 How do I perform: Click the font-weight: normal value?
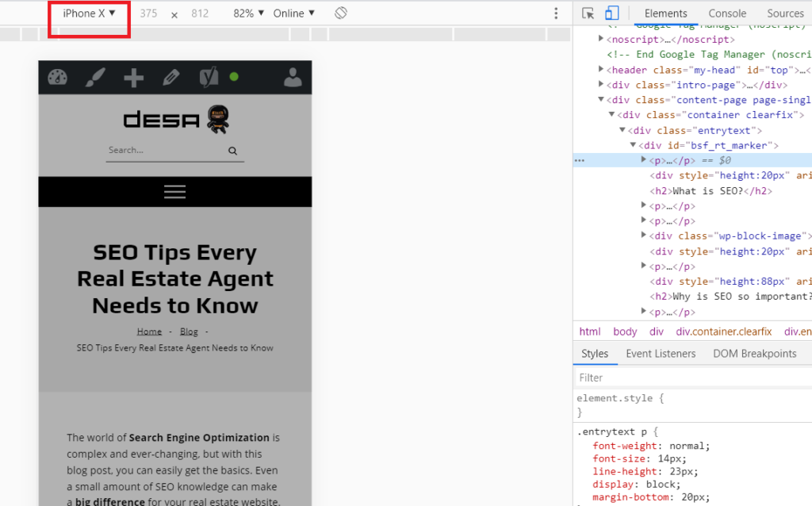(x=689, y=446)
